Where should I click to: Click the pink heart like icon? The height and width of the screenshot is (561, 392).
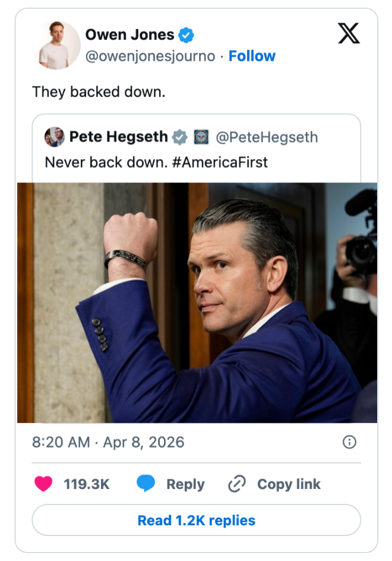(x=43, y=484)
